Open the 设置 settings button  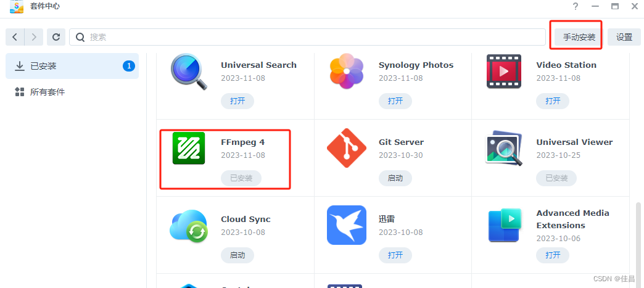pyautogui.click(x=624, y=37)
